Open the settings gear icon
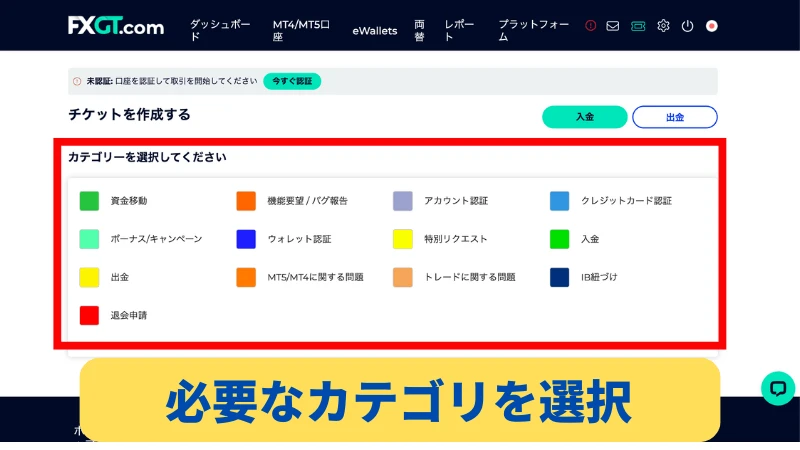Image resolution: width=800 pixels, height=450 pixels. coord(663,26)
